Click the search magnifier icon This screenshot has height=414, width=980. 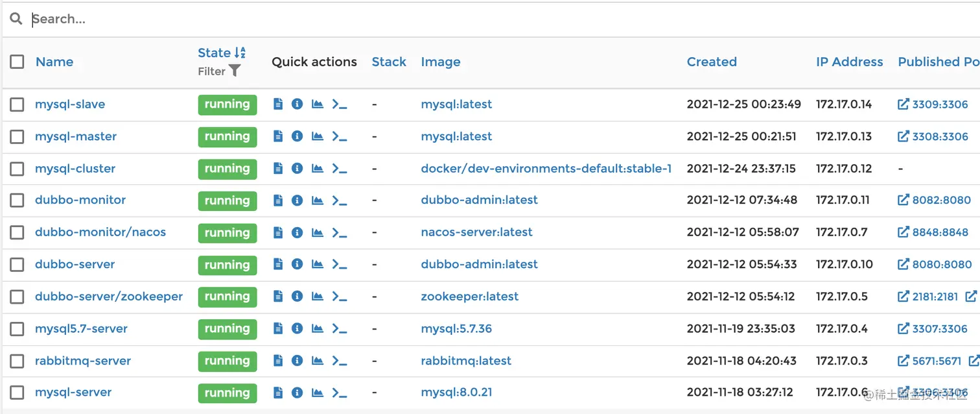(x=16, y=19)
